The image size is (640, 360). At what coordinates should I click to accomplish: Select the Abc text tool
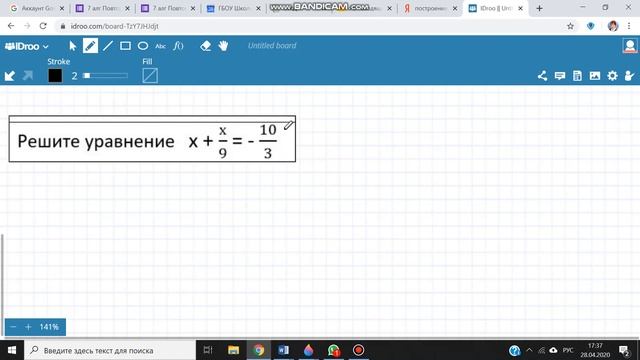click(x=160, y=46)
